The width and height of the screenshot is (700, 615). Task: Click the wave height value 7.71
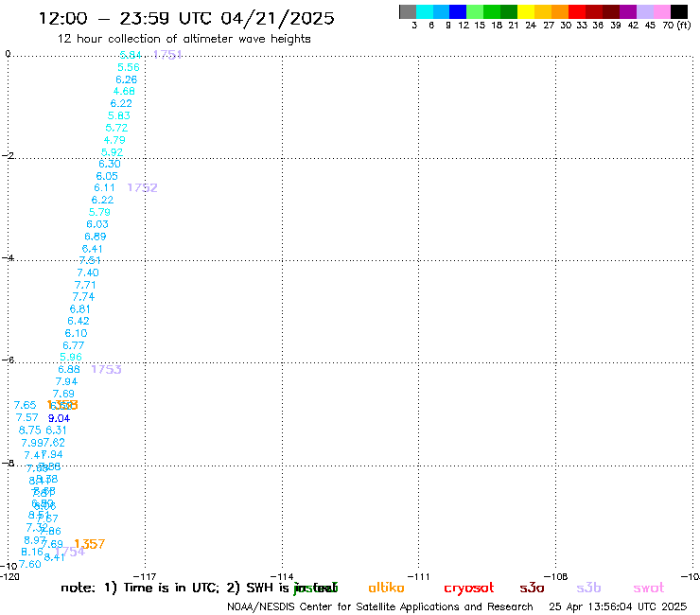point(85,285)
